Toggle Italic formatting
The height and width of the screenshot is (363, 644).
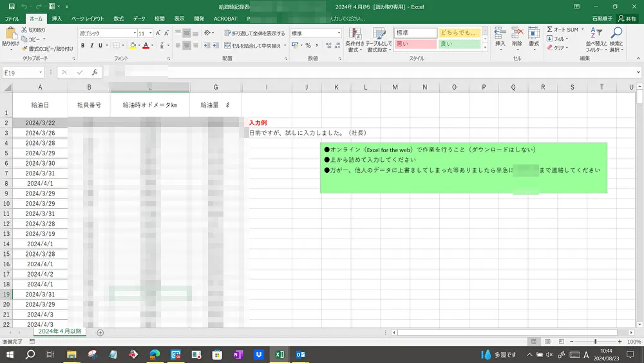click(x=92, y=46)
